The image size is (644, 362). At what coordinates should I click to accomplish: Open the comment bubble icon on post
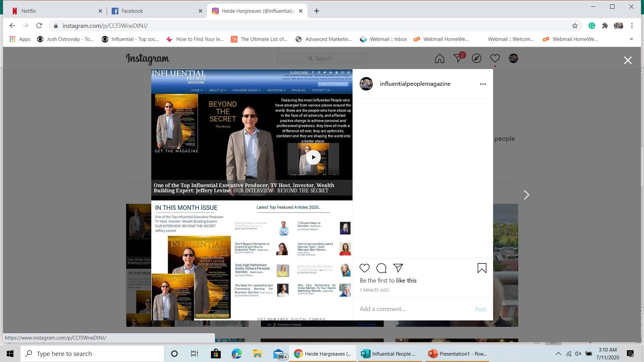point(381,268)
